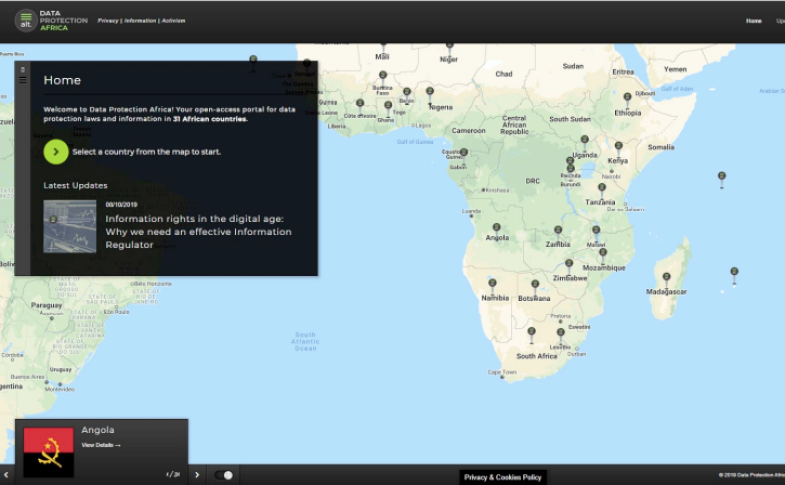Image resolution: width=785 pixels, height=485 pixels.
Task: Toggle the switch in the bottom bar
Action: coord(225,475)
